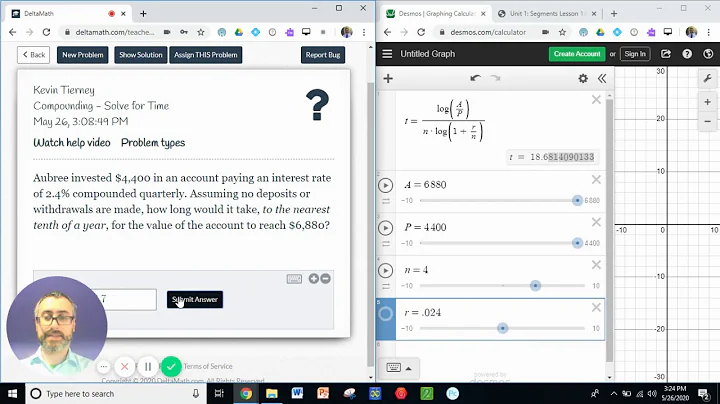The image size is (720, 404).
Task: Submit the answer in DeltaMath
Action: [195, 299]
